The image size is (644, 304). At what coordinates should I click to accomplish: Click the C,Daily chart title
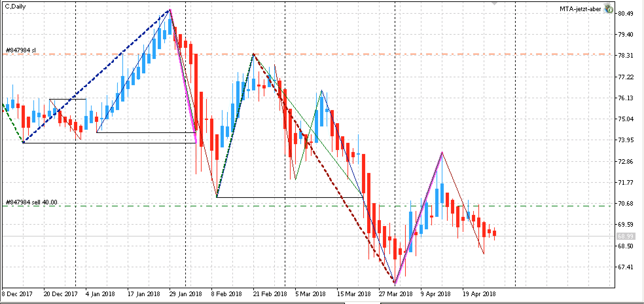coord(15,6)
